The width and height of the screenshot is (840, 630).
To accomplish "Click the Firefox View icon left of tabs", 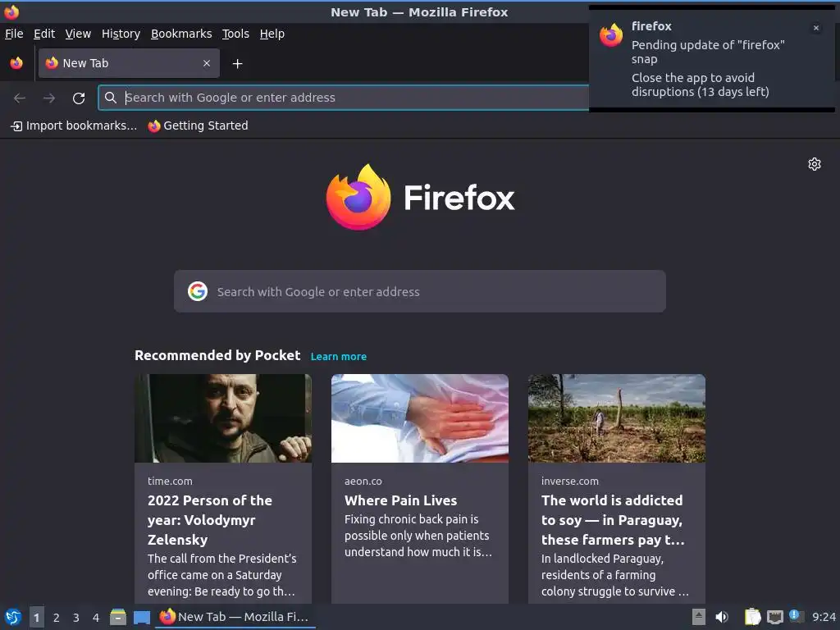I will 16,63.
